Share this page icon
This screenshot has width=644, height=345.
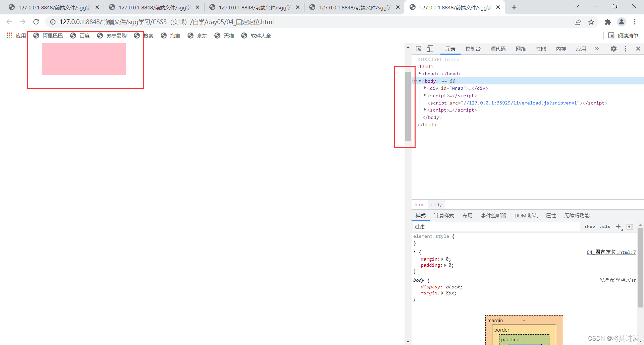(x=578, y=22)
